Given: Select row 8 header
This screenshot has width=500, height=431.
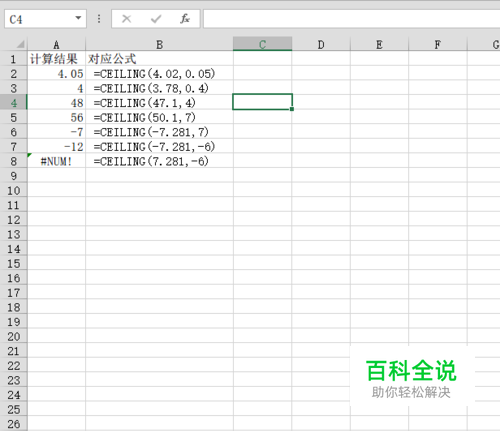Looking at the screenshot, I should tap(13, 161).
